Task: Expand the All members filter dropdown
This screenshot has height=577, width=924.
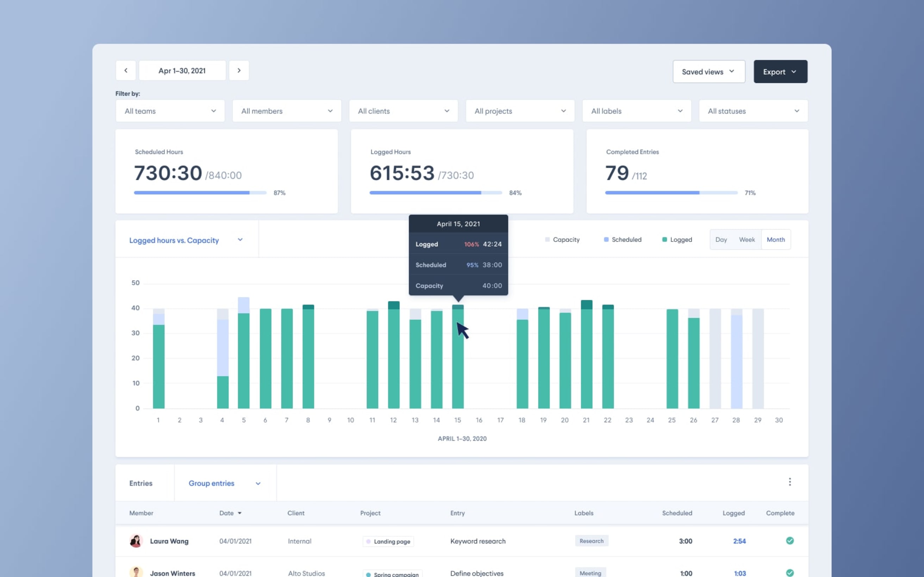Action: point(286,110)
